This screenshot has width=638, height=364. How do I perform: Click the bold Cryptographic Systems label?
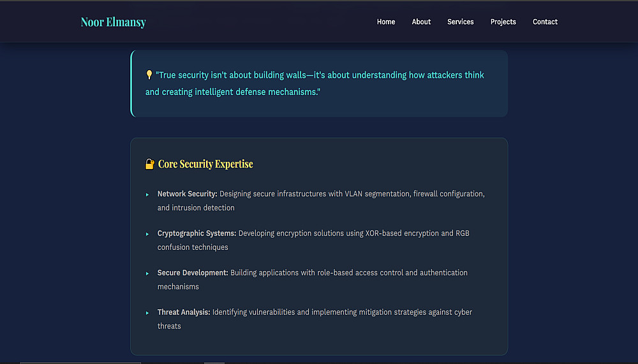197,233
